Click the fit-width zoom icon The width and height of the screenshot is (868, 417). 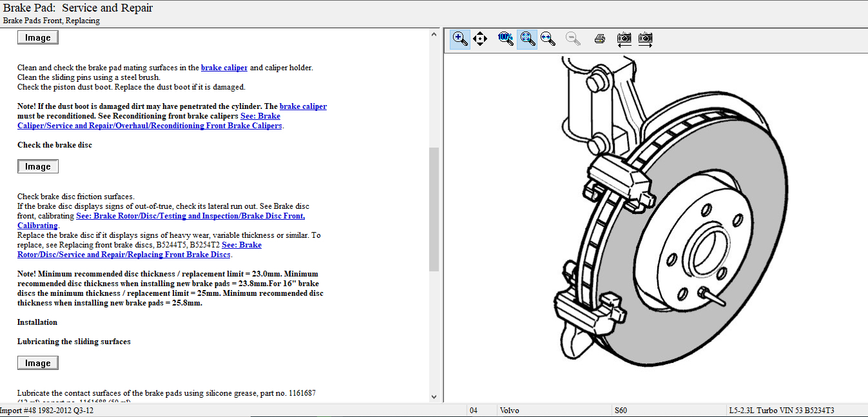tap(548, 39)
